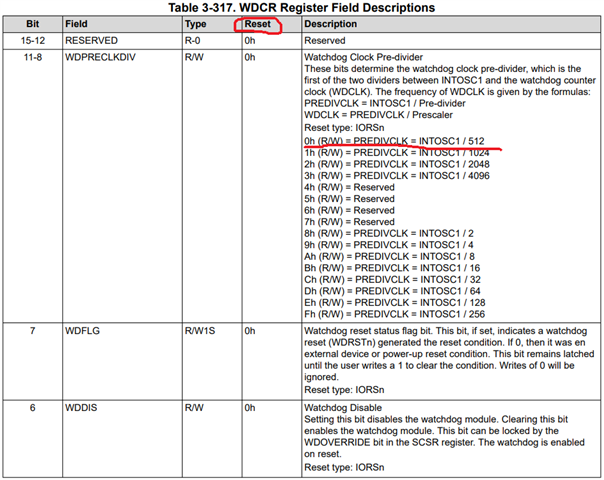This screenshot has width=604, height=480.
Task: Click the Fh INTOSC1 / 256 entry
Action: [x=394, y=314]
